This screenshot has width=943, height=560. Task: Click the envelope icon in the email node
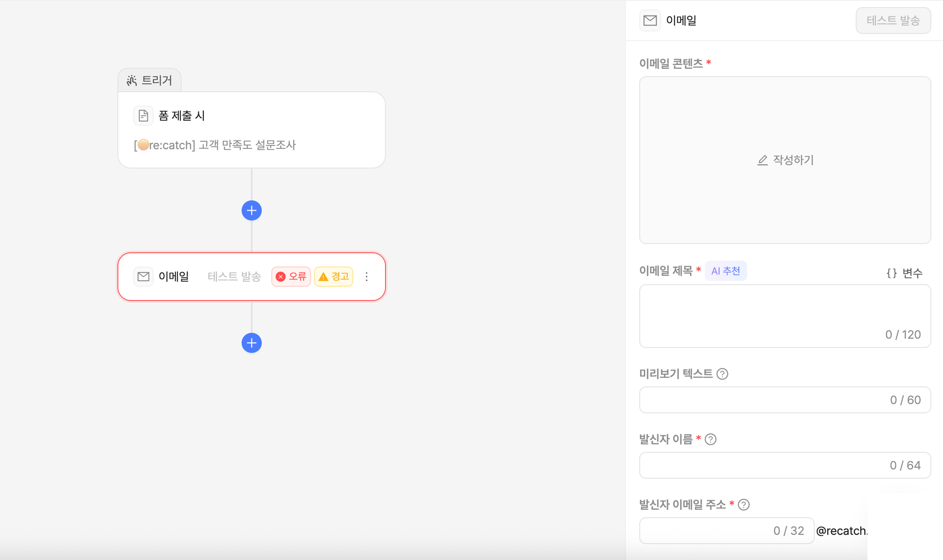(143, 277)
